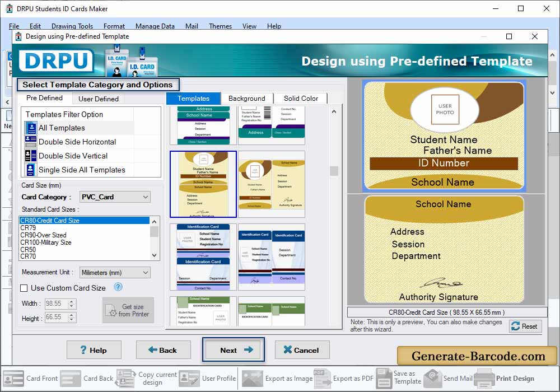Select the green double-side School Name template thumbnail
Viewport: 560px width, 392px height.
coord(272,311)
